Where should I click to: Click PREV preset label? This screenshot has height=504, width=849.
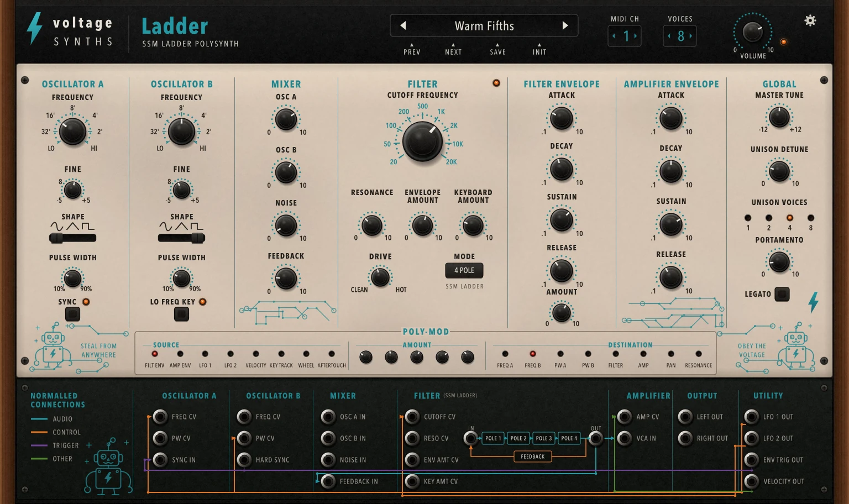click(412, 52)
